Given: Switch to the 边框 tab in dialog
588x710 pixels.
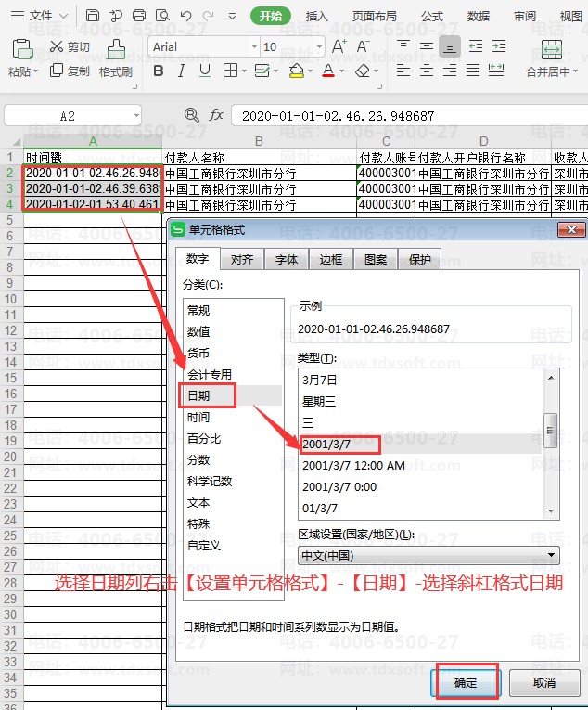Looking at the screenshot, I should pos(331,261).
